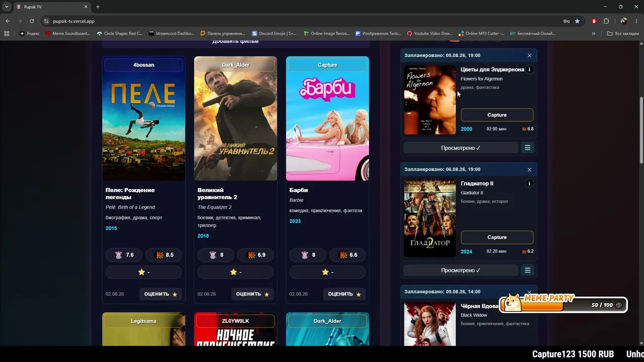Mark Гладиатор II as Просмотрено
Screen dimensions: 644x362
tap(461, 270)
